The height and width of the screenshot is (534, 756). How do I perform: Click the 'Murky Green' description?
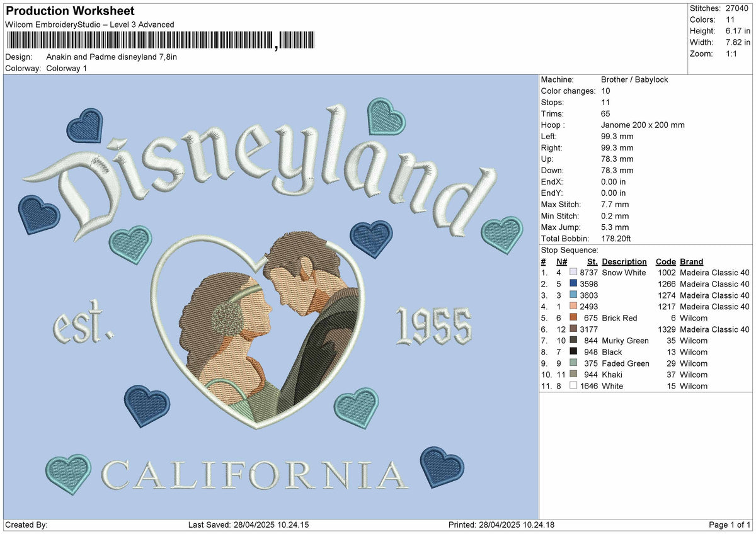[x=625, y=341]
